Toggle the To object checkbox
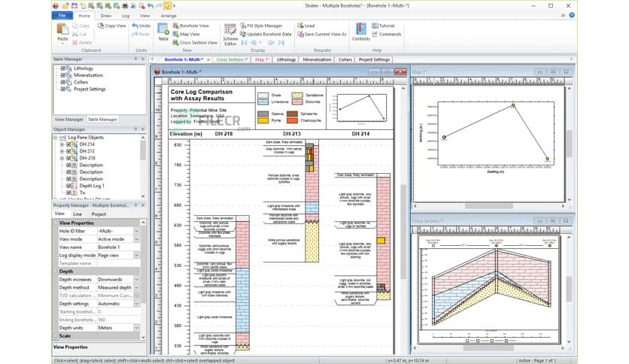629x364 pixels. click(68, 193)
